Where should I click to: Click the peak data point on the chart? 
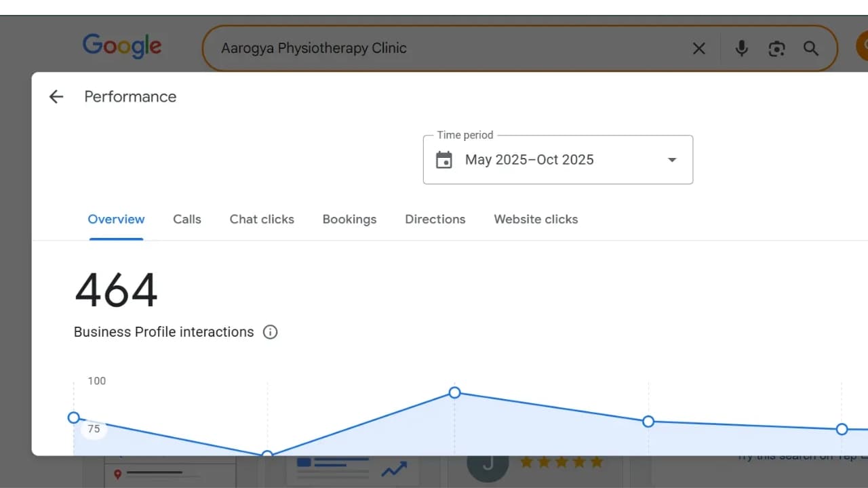click(x=454, y=393)
